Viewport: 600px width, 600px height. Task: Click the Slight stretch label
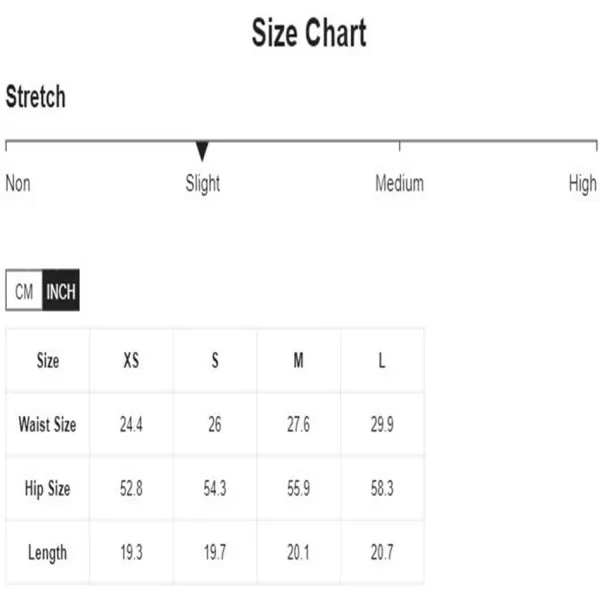tap(202, 184)
